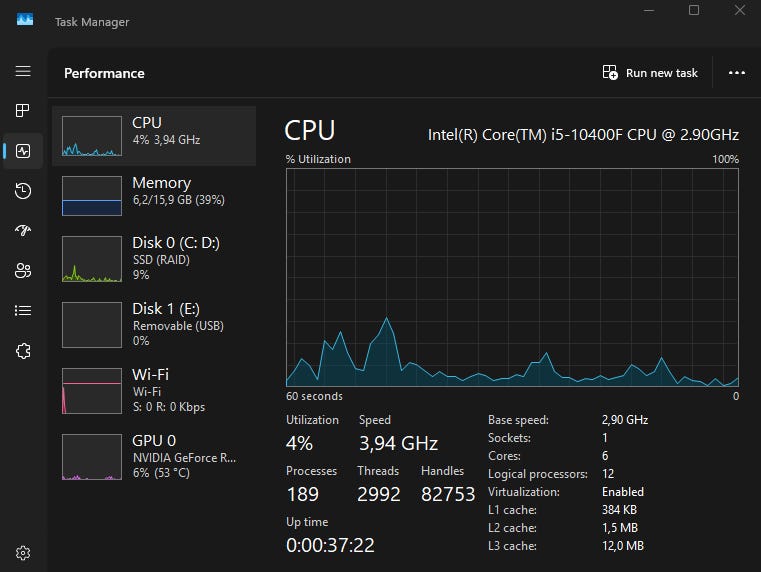
Task: Open the App history page
Action: pyautogui.click(x=23, y=191)
